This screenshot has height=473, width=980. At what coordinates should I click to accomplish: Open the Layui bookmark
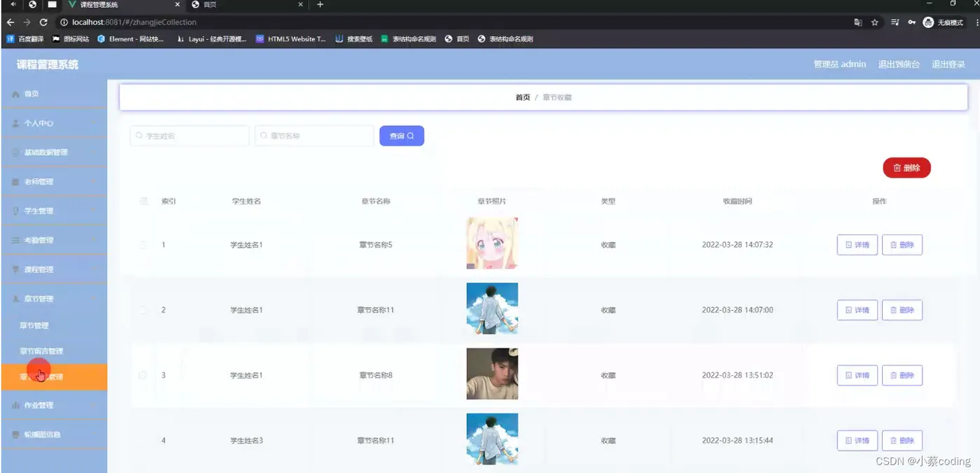(212, 39)
